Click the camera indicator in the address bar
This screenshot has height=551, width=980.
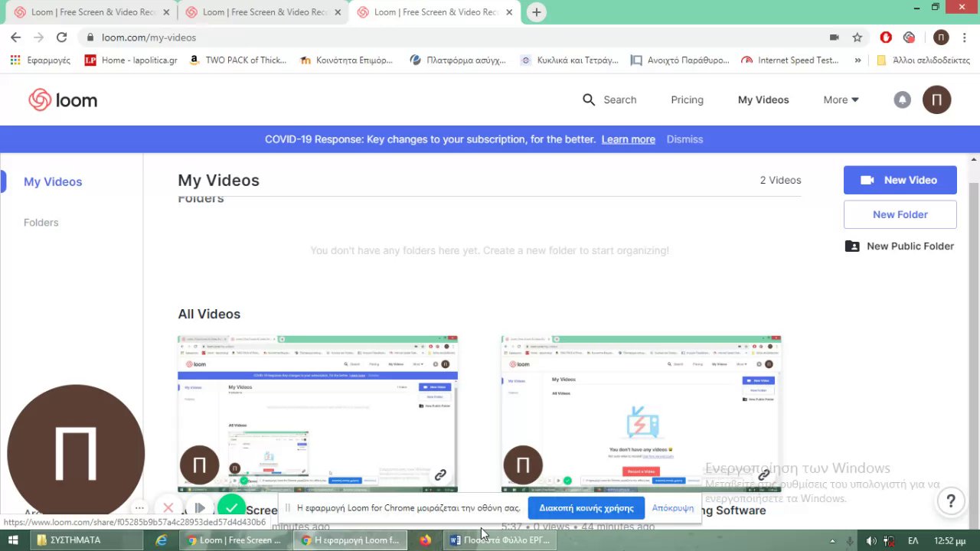click(834, 37)
